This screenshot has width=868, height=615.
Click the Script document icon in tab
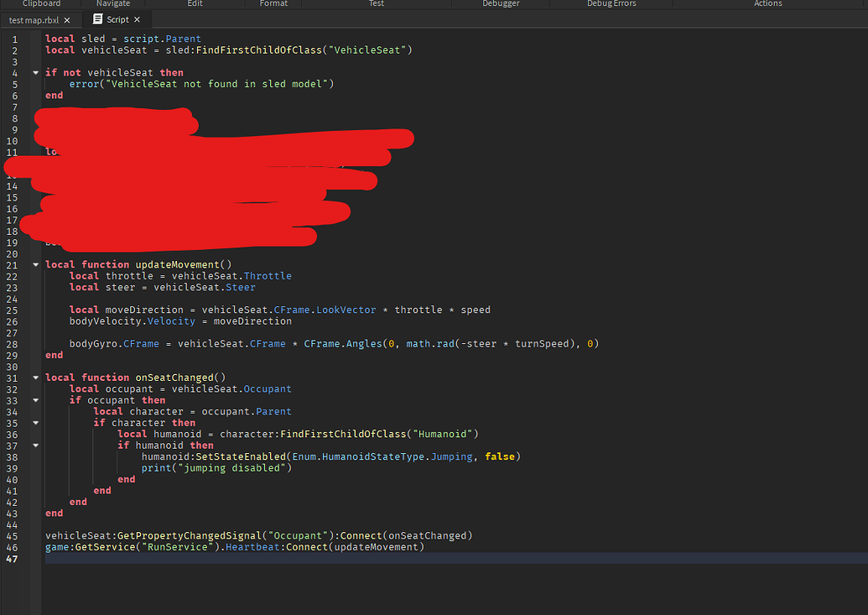97,18
